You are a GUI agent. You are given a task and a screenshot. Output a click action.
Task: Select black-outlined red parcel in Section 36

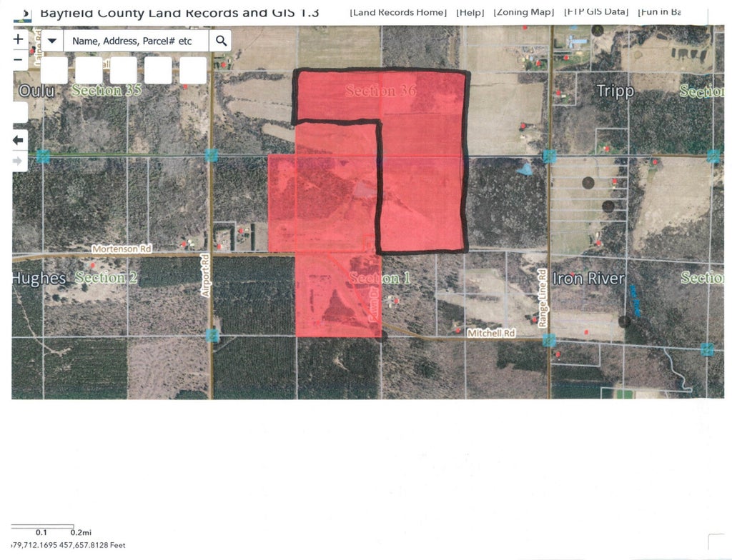(x=422, y=179)
